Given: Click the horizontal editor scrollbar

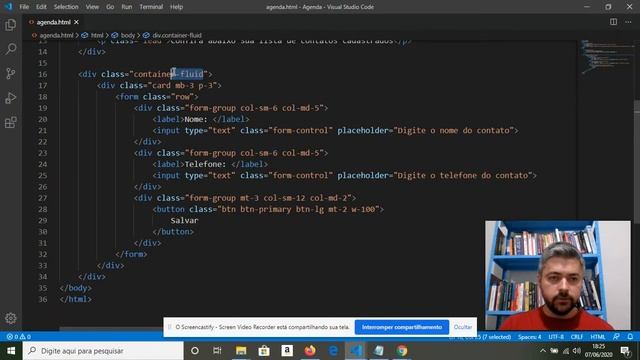Looking at the screenshot, I should click(110, 329).
